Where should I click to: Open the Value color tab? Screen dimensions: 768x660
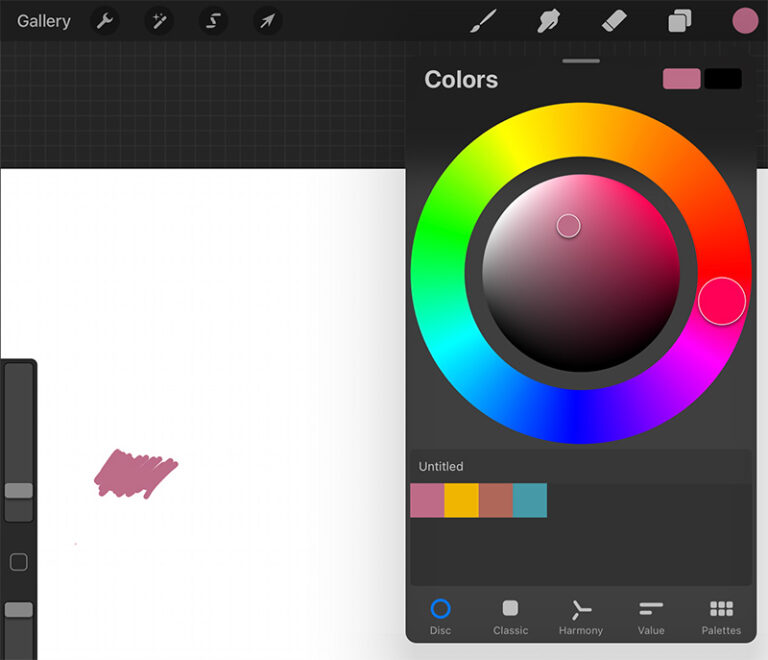[651, 616]
